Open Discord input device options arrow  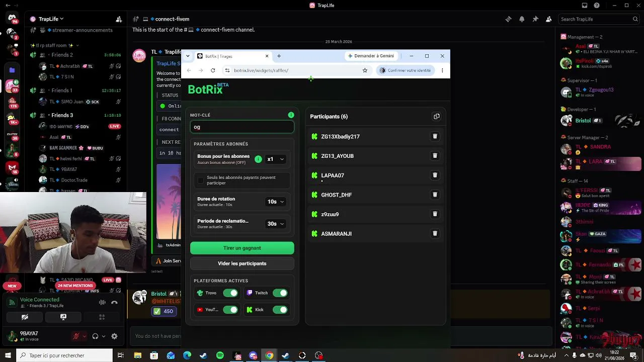pyautogui.click(x=84, y=336)
